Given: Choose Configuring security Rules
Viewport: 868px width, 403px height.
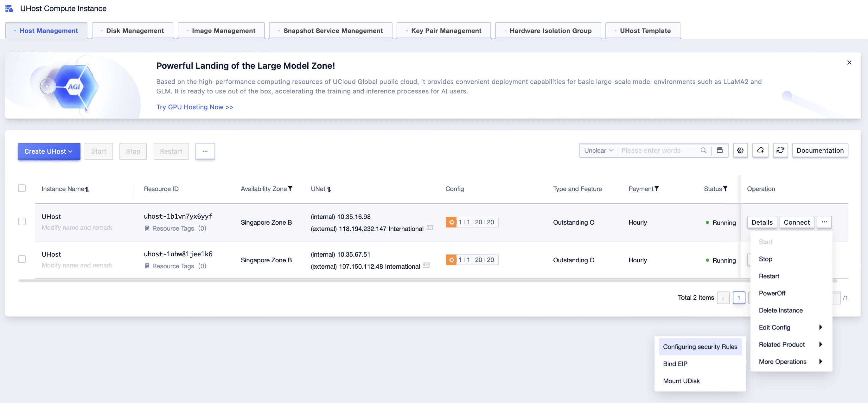Looking at the screenshot, I should 700,347.
